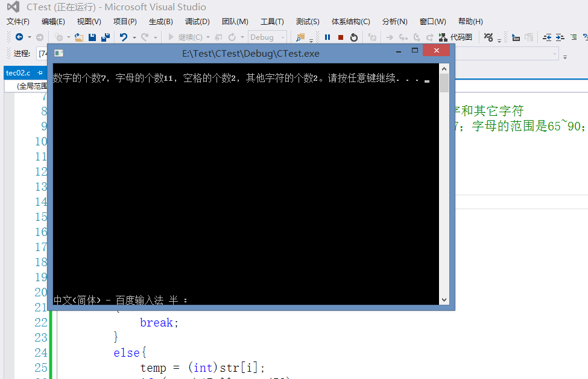This screenshot has width=588, height=379.
Task: Click the 'else{' text on line 24
Action: coord(130,352)
